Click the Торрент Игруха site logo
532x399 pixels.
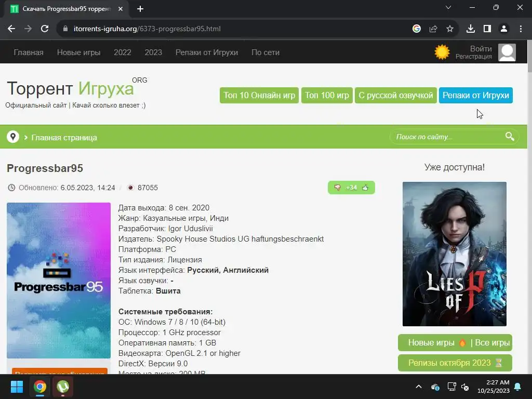coord(70,88)
